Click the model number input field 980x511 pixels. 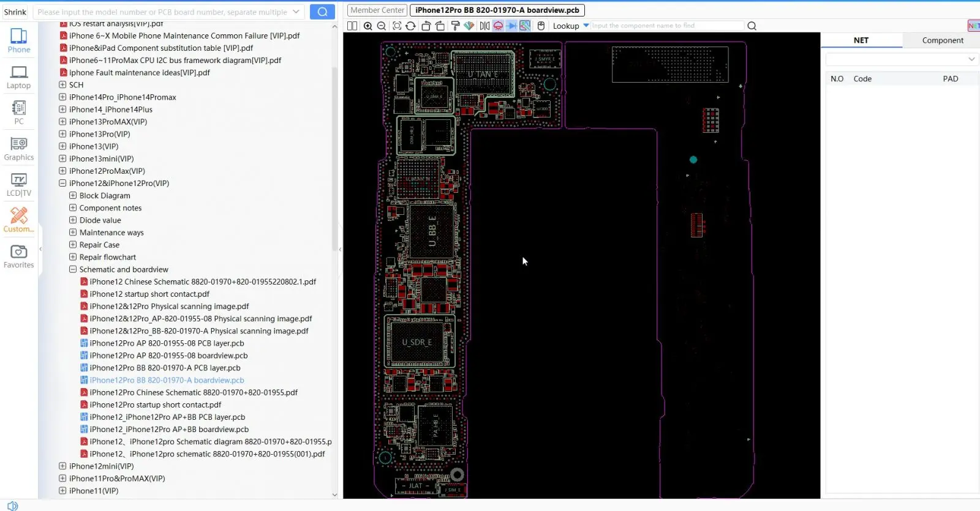(162, 12)
